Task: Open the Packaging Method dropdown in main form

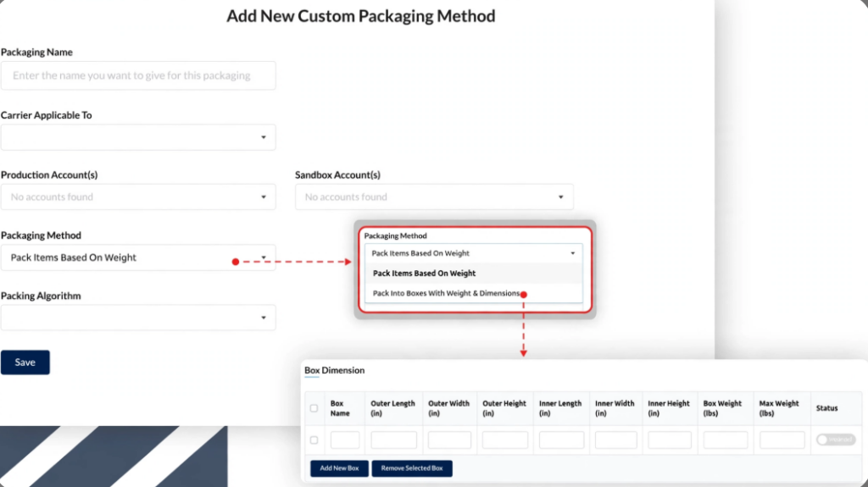Action: pos(138,257)
